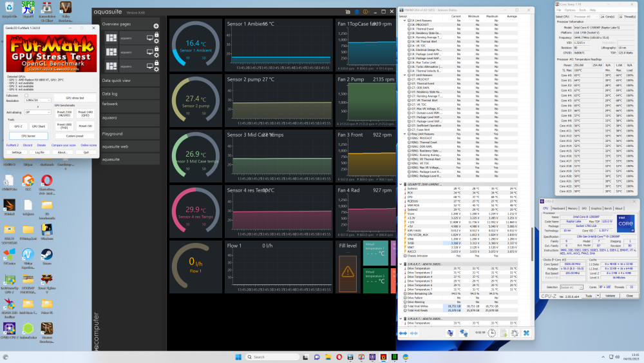Open the Selection Socket #1 dropdown in CPU-Z
This screenshot has height=363, width=644.
(572, 287)
